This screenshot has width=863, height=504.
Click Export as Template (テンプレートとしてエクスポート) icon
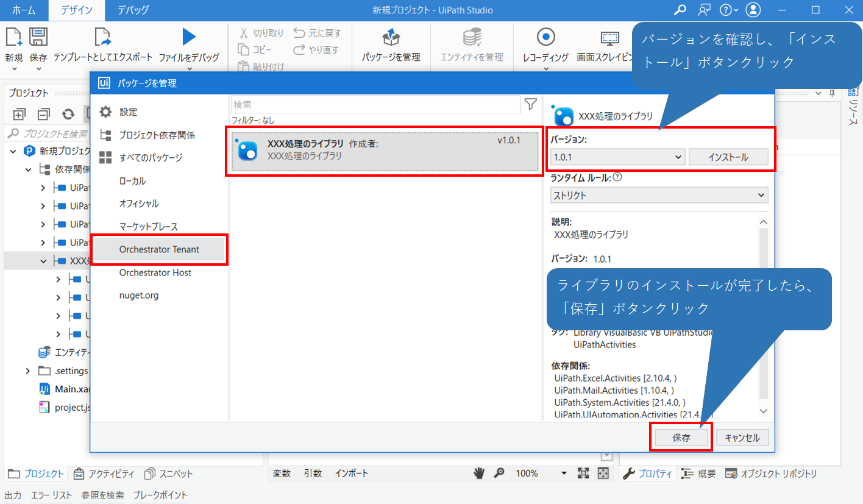103,38
